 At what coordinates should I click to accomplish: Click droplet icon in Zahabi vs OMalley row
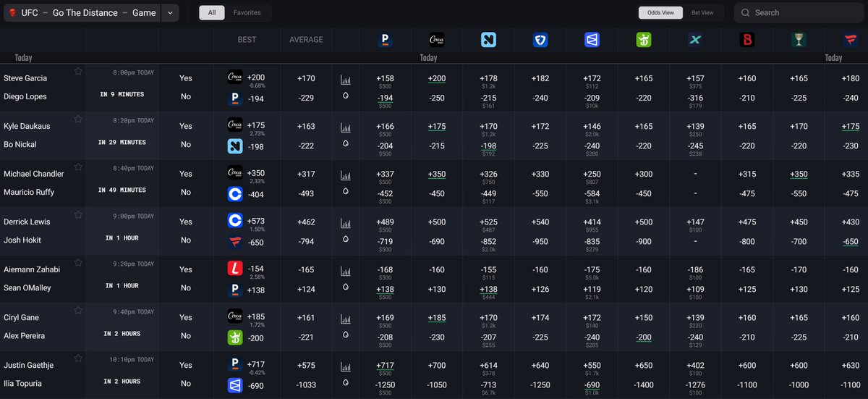click(x=346, y=286)
